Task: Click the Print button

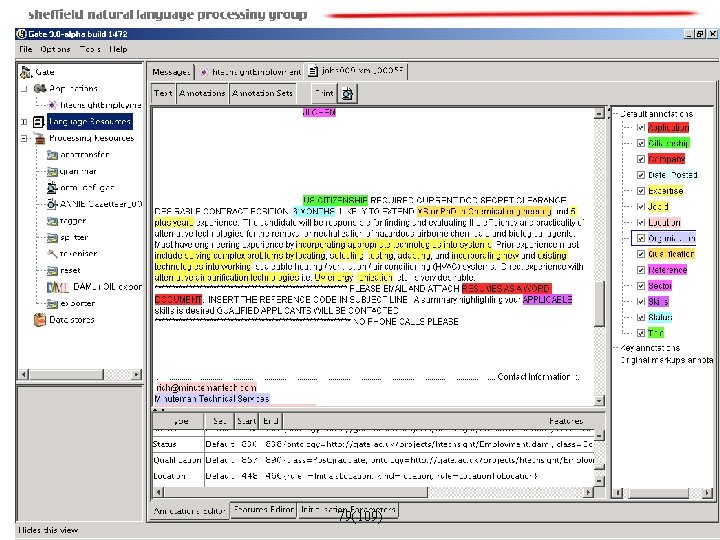Action: (x=324, y=93)
